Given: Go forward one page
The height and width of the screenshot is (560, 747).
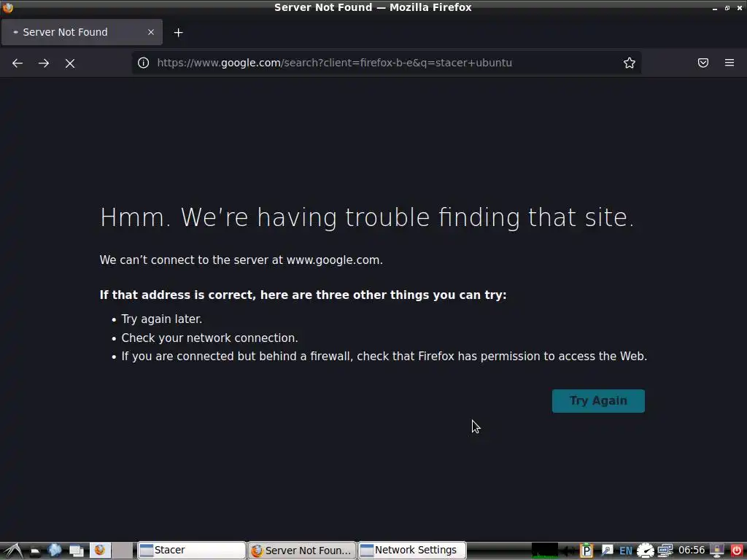Looking at the screenshot, I should [x=44, y=63].
